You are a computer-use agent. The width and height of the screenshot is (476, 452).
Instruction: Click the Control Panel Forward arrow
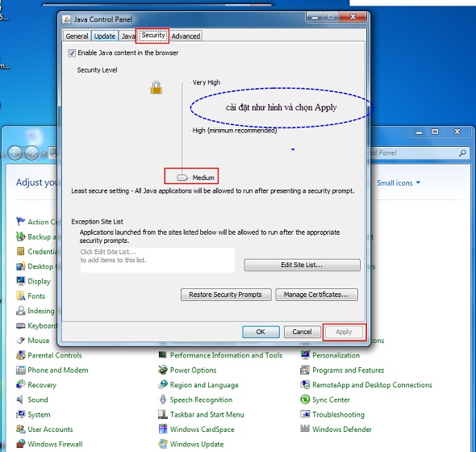31,153
